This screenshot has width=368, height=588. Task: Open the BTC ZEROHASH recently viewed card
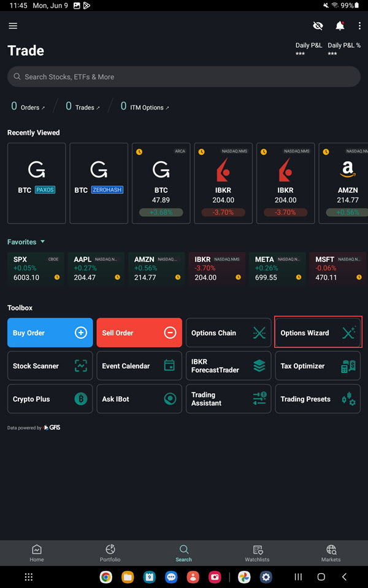(99, 183)
